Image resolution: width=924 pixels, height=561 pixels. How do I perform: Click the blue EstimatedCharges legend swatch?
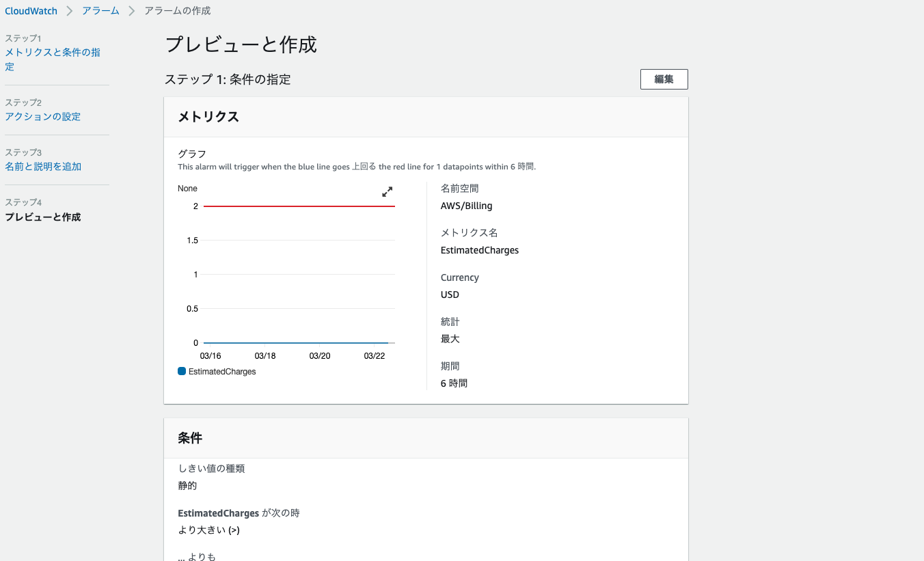pos(182,372)
